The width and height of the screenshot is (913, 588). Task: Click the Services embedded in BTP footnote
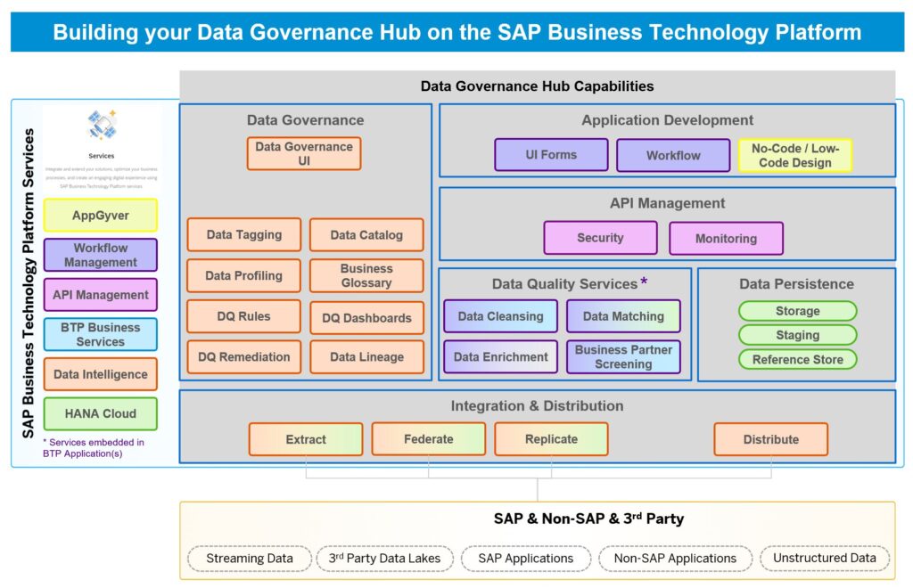[x=93, y=448]
